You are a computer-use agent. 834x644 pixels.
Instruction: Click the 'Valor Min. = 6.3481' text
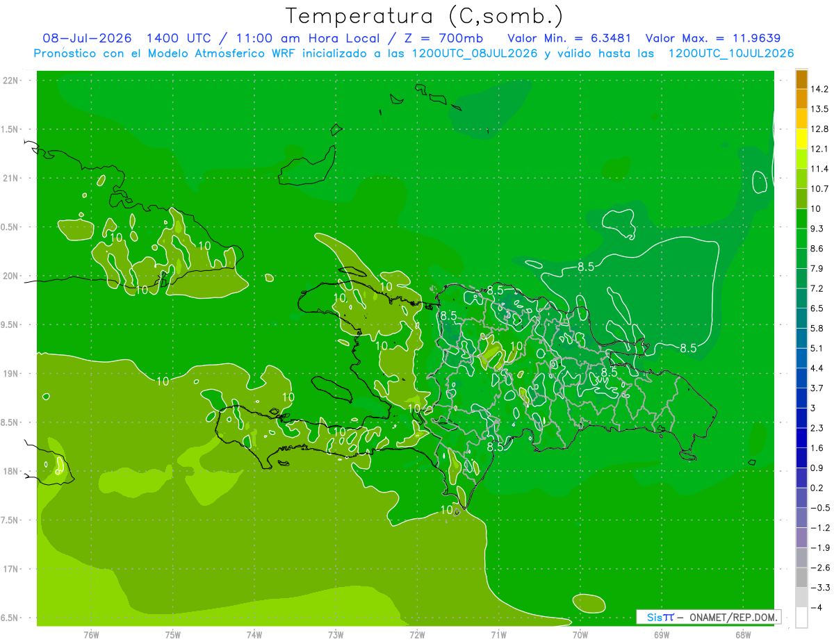[x=569, y=38]
